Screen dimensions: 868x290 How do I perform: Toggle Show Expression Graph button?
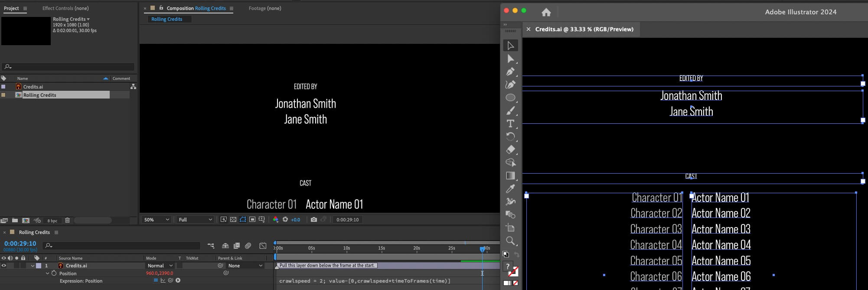[163, 280]
